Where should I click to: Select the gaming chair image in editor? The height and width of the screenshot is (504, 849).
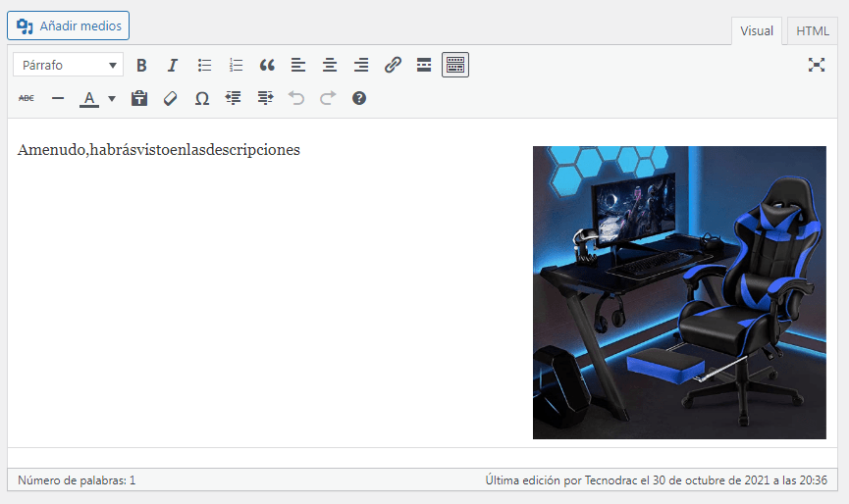pyautogui.click(x=679, y=292)
